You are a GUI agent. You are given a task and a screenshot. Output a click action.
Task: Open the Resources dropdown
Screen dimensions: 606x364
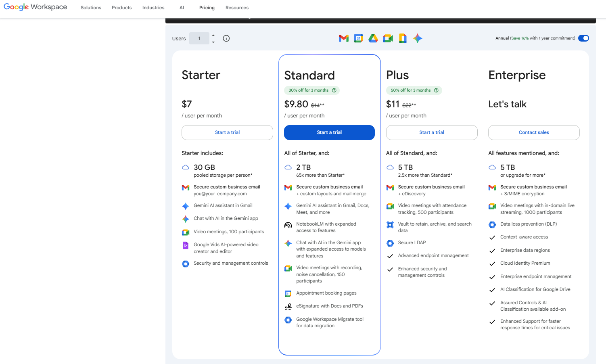237,7
